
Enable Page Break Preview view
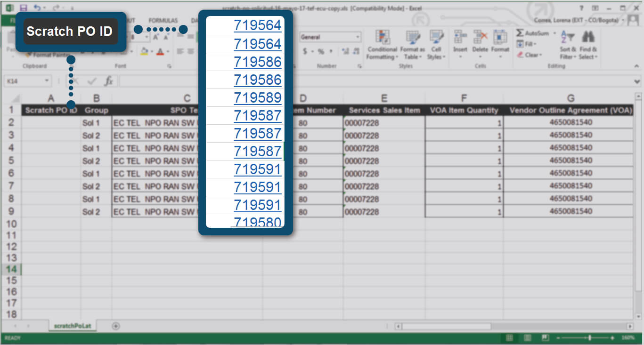click(545, 338)
